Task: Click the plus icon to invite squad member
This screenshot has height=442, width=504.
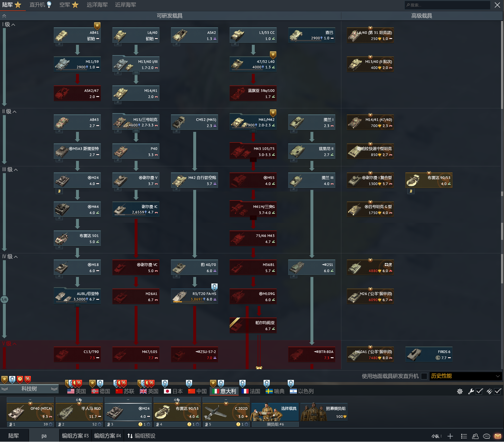Action: pos(450,436)
